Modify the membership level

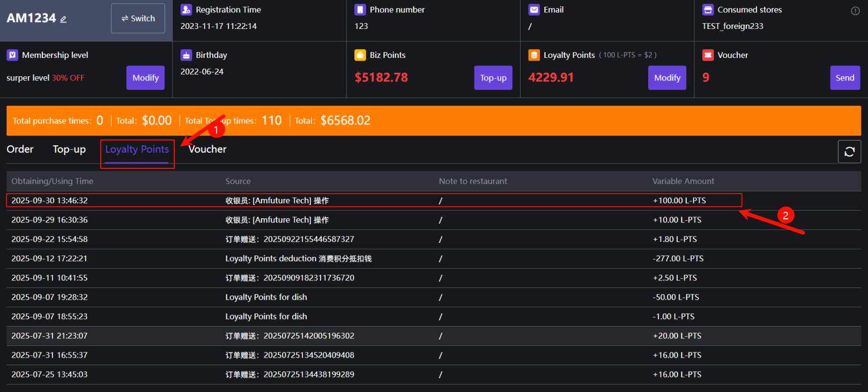click(x=145, y=78)
